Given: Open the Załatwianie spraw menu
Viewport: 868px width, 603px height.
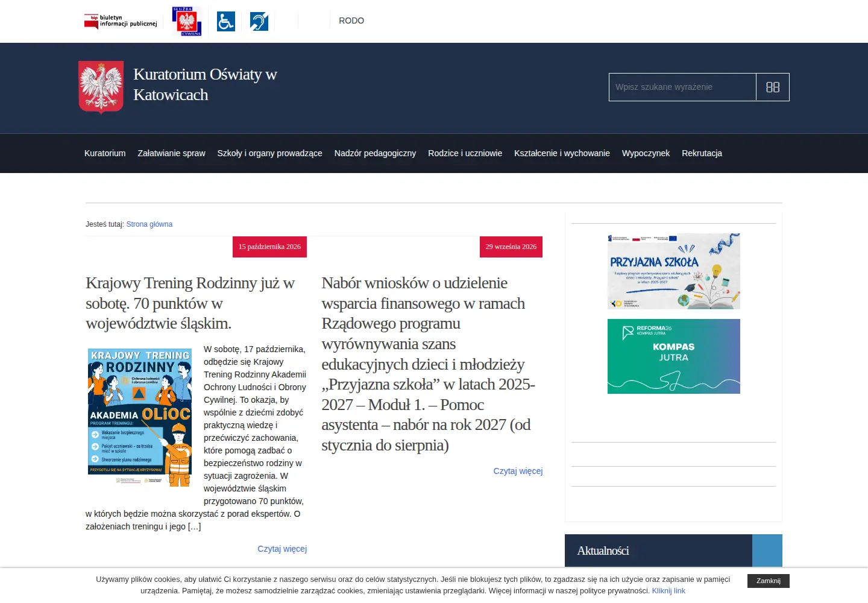Looking at the screenshot, I should tap(172, 153).
